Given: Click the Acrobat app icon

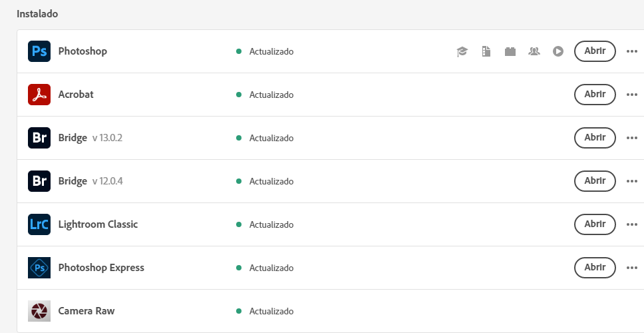Looking at the screenshot, I should point(39,95).
